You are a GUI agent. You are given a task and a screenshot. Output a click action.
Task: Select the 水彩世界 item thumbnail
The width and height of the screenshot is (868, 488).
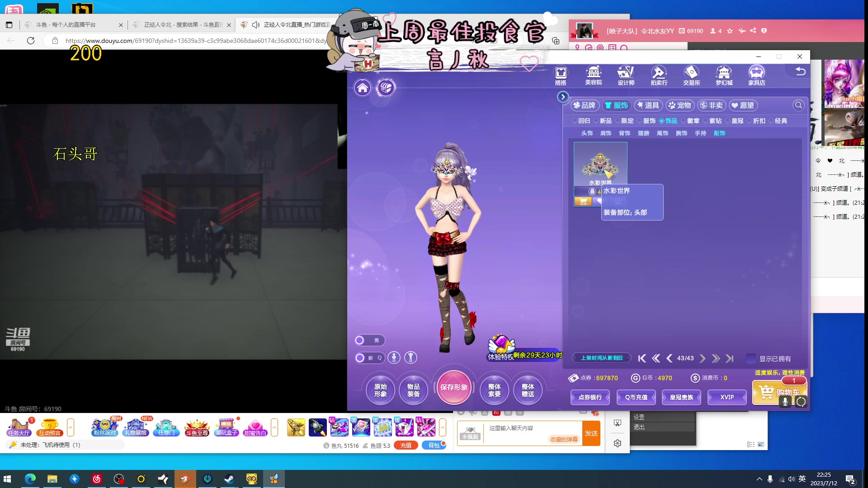click(x=600, y=164)
